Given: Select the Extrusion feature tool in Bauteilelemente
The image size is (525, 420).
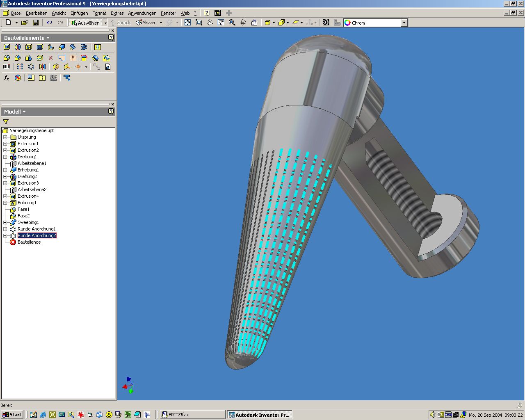Looking at the screenshot, I should 7,47.
